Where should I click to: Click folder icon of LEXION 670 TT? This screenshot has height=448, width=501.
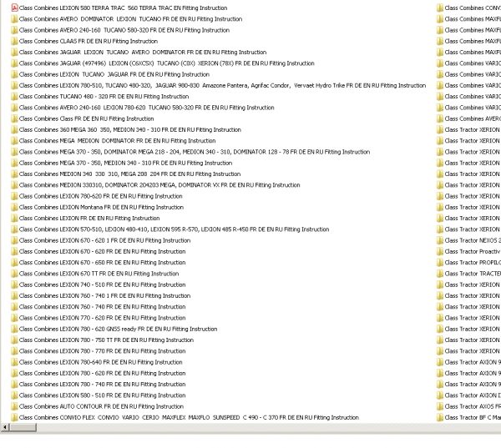pos(14,274)
